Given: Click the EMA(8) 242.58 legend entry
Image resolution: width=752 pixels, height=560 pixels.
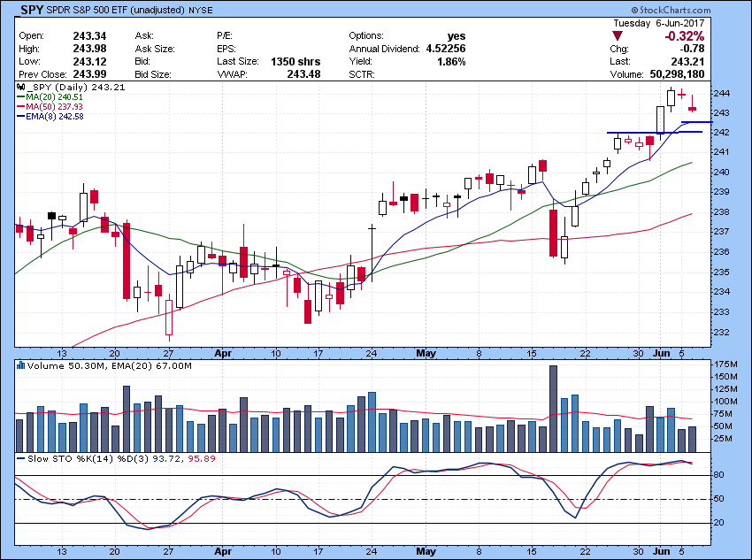Looking at the screenshot, I should (50, 116).
